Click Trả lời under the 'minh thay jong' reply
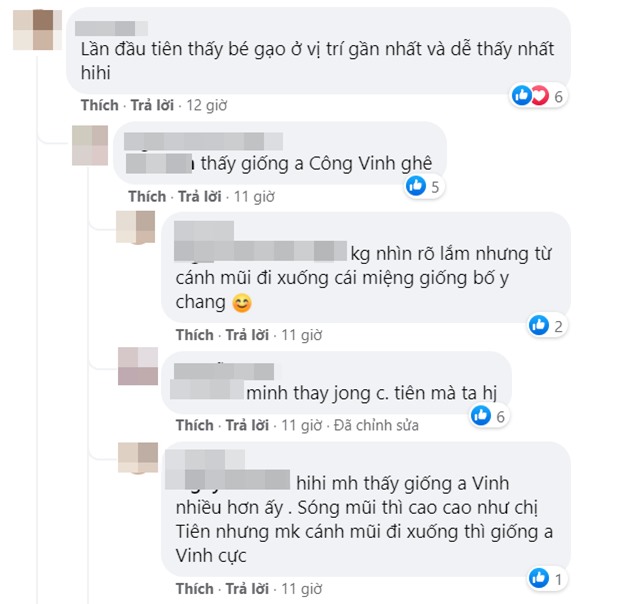Viewport: 622px width, 604px height. (x=247, y=425)
